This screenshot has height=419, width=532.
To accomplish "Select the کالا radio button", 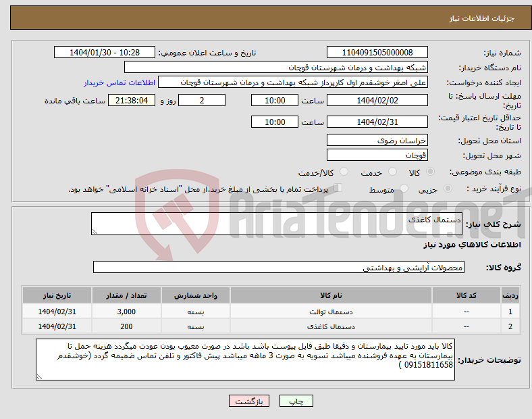I will coord(430,172).
